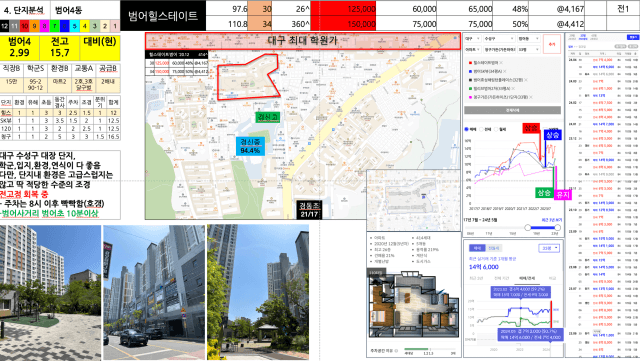Remove the magenta 동구 legend entry X
640x361 pixels.
[531, 97]
